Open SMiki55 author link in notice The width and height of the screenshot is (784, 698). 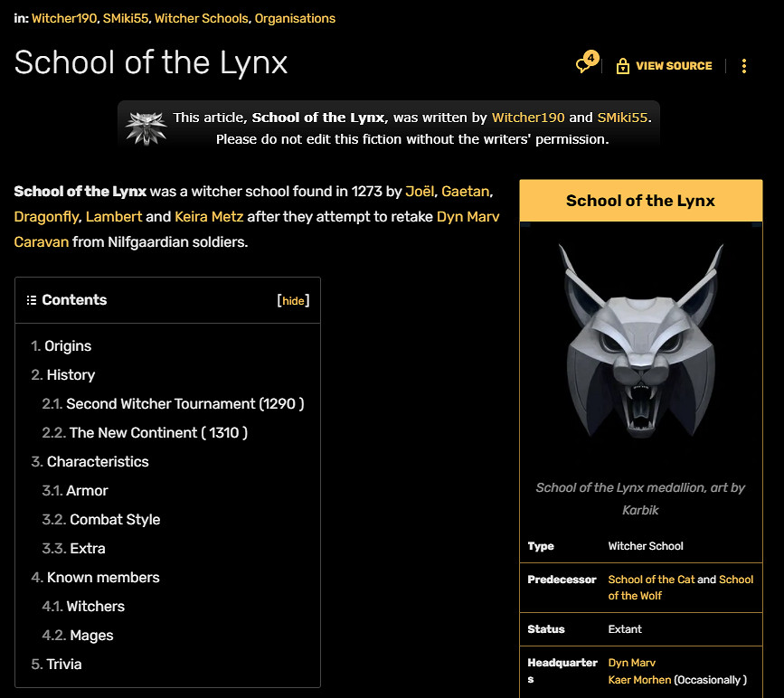622,118
